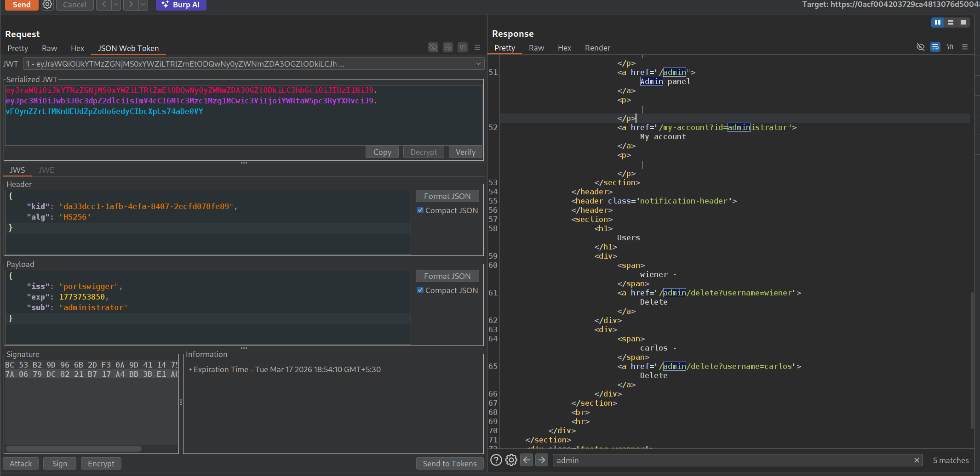Open the request send settings gear

coord(47,5)
